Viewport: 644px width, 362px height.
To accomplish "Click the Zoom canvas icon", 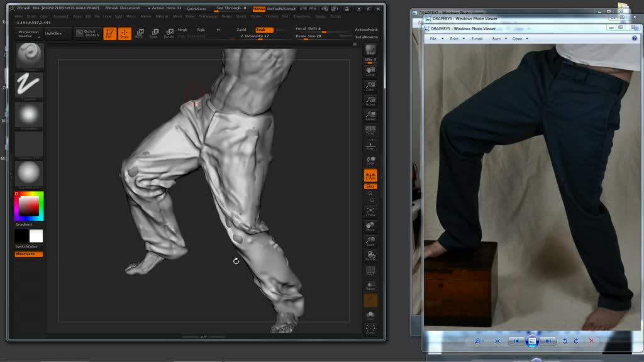I will (x=370, y=85).
